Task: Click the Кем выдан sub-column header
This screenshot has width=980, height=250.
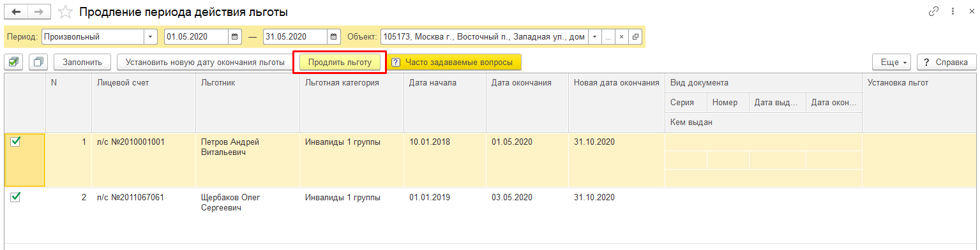Action: click(x=764, y=122)
